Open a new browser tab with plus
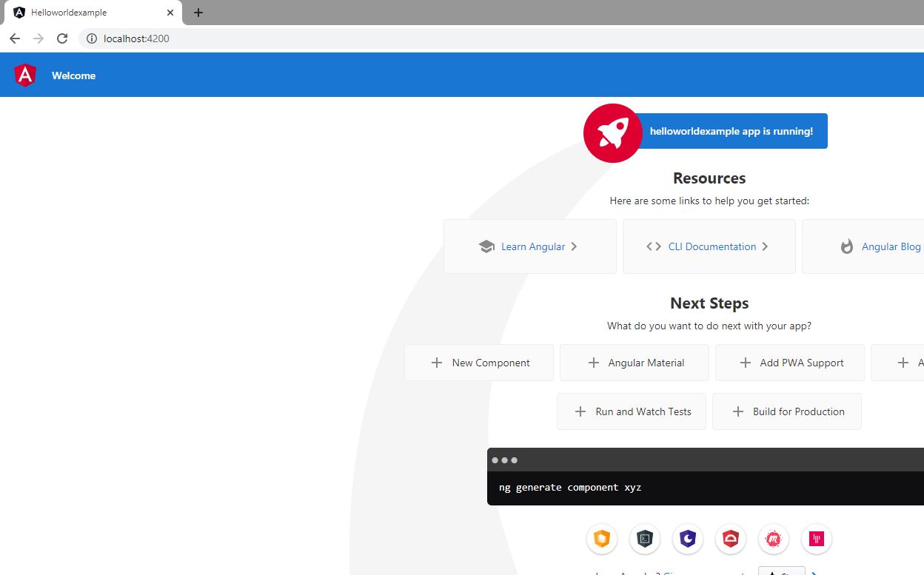This screenshot has height=575, width=924. (x=198, y=13)
